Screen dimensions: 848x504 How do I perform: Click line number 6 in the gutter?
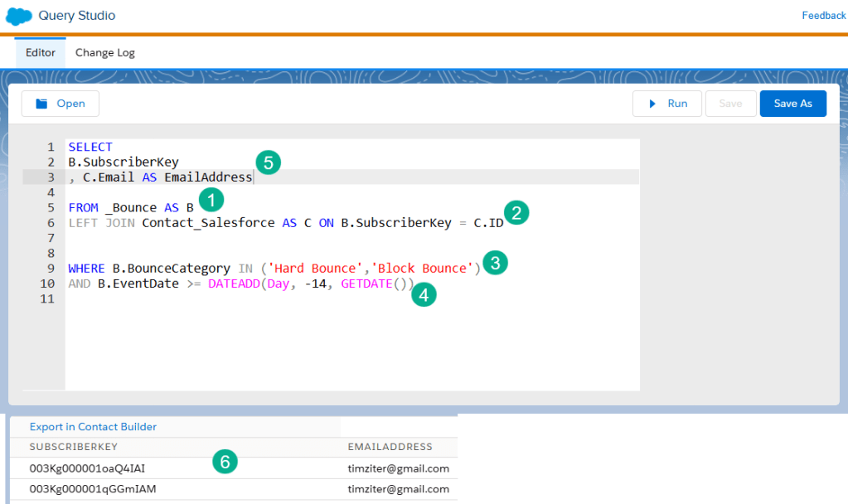coord(51,223)
